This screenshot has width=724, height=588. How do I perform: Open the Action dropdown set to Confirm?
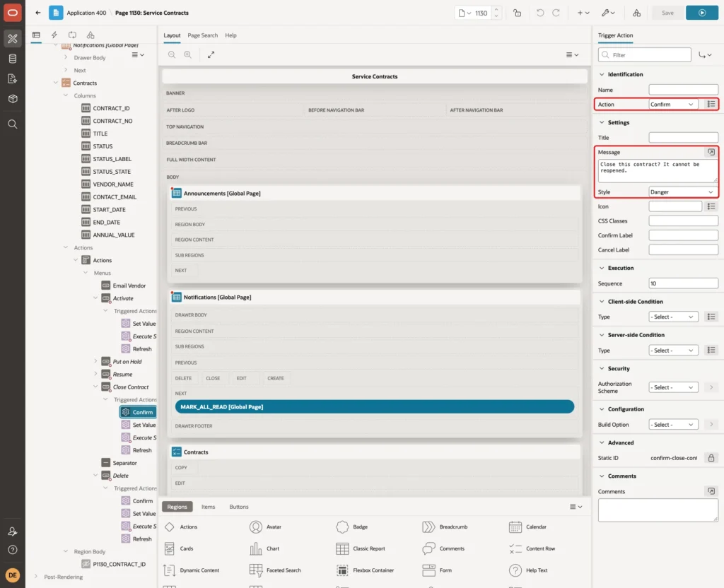673,105
